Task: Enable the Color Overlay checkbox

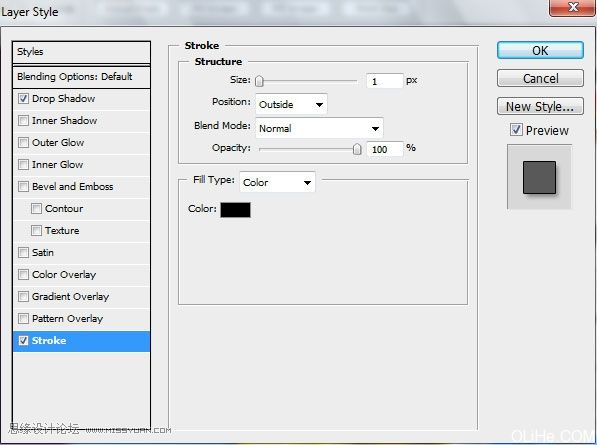Action: tap(23, 274)
